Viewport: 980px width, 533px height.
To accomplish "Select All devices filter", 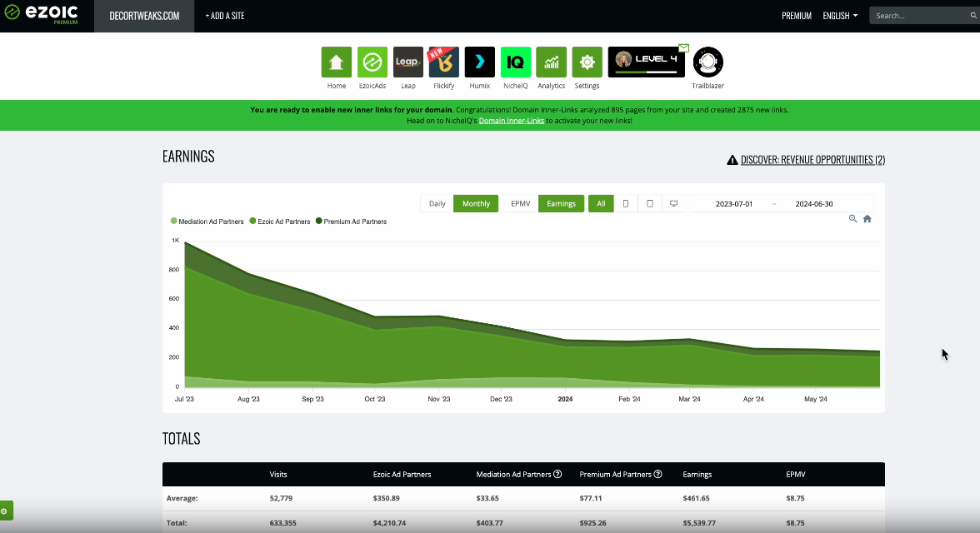I will pos(601,204).
